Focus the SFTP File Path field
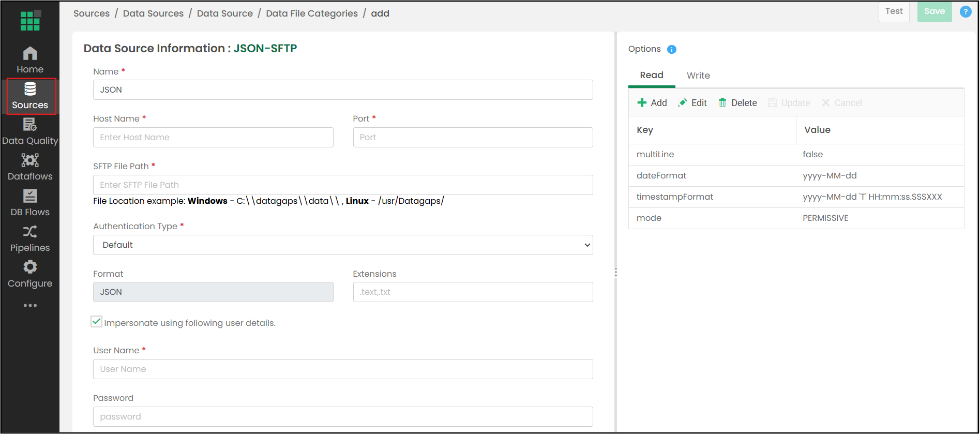The width and height of the screenshot is (980, 434). tap(343, 185)
